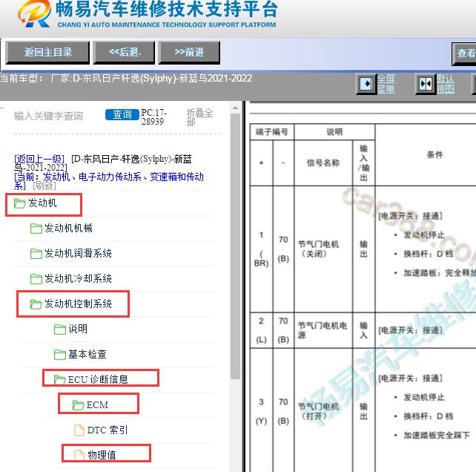Click the left panel scrollbar up arrow
The image size is (476, 472).
pos(235,108)
